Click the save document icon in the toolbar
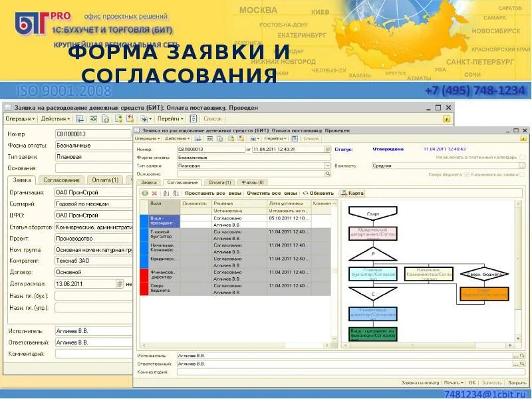The image size is (532, 399). pos(198,138)
